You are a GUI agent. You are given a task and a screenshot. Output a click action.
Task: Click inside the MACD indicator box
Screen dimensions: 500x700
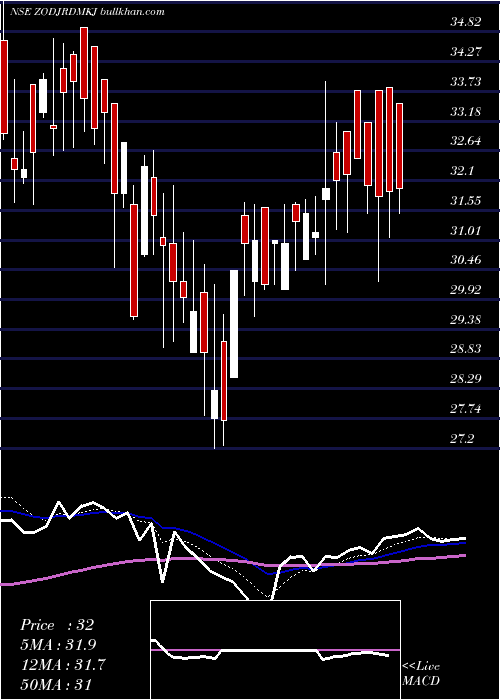(x=275, y=650)
